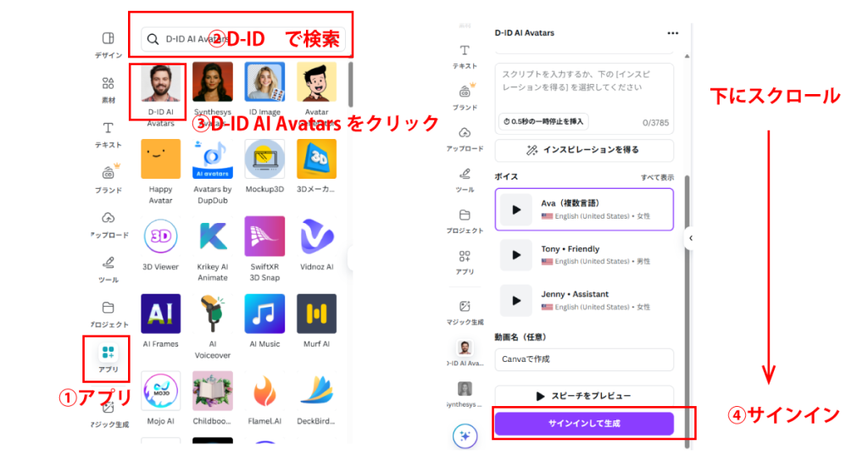868x456 pixels.
Task: Open アップロード in right screenshot sidebar
Action: click(465, 140)
